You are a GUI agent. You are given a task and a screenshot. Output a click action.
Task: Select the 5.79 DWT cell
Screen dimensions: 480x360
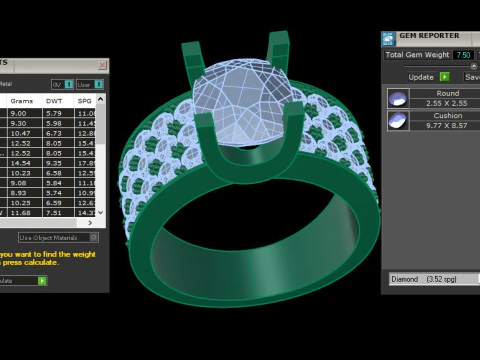pyautogui.click(x=58, y=113)
